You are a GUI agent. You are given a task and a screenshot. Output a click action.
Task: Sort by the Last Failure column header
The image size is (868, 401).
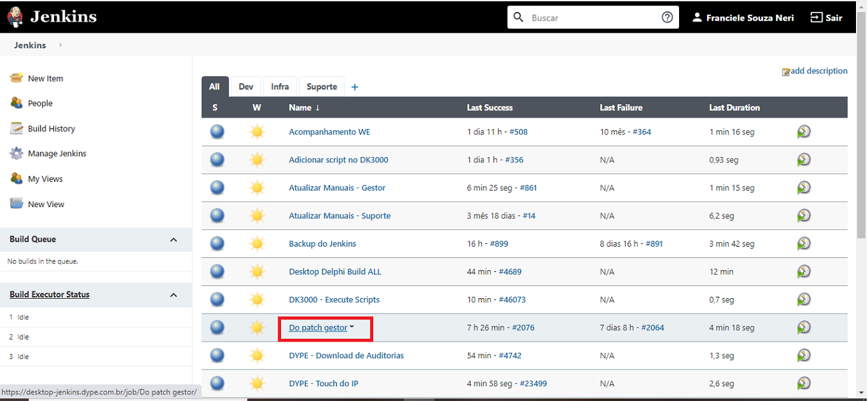(x=621, y=108)
